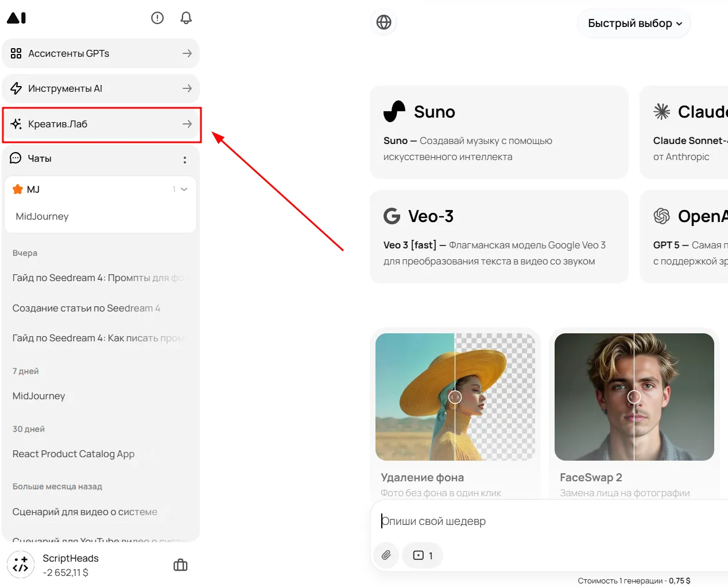Click Стоимость 1 генерации - 0,75 $ text
This screenshot has height=588, width=728.
(634, 581)
